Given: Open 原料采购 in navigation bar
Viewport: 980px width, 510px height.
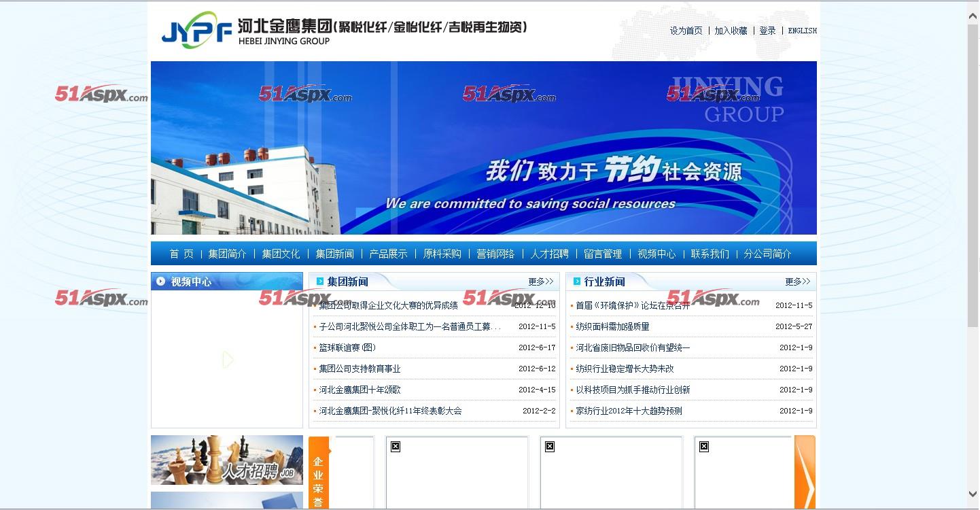Looking at the screenshot, I should point(442,254).
